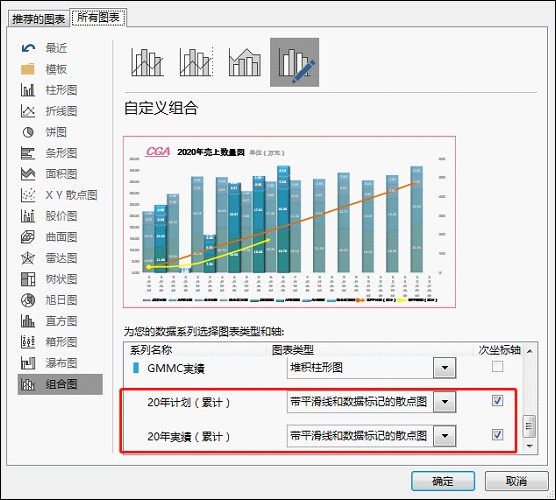Choose the Box and Whisker (箱形图) icon

(x=28, y=342)
